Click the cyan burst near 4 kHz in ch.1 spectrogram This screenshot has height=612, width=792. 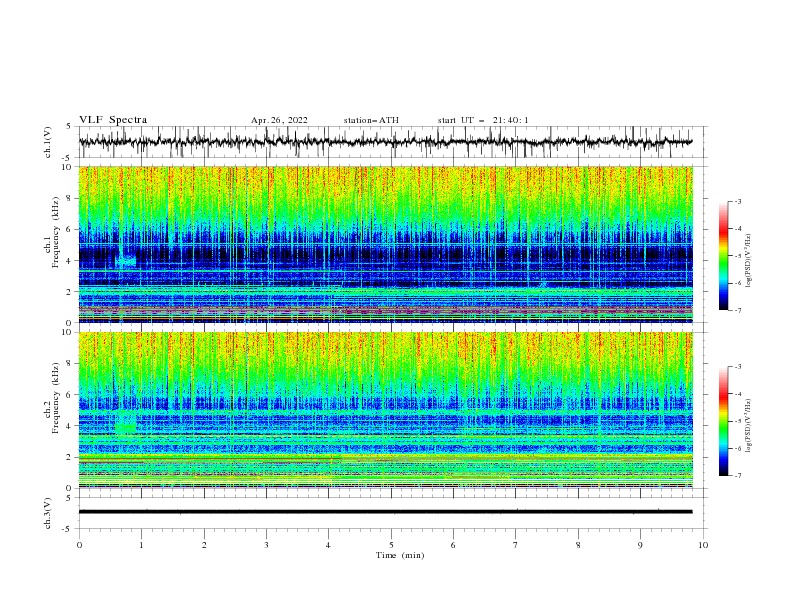coord(126,261)
